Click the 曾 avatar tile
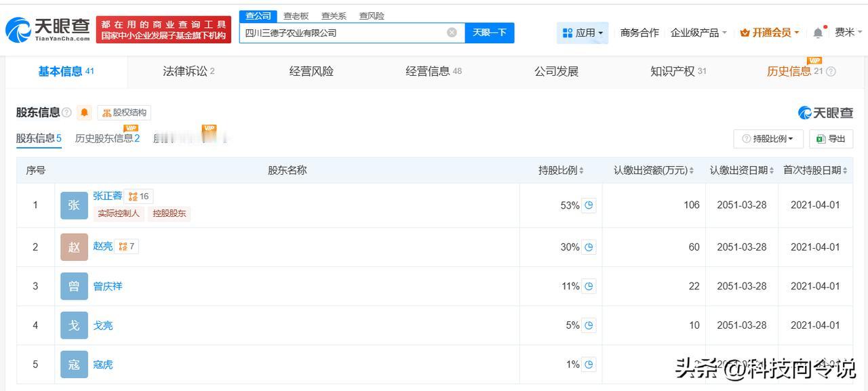The width and height of the screenshot is (868, 391). (74, 286)
